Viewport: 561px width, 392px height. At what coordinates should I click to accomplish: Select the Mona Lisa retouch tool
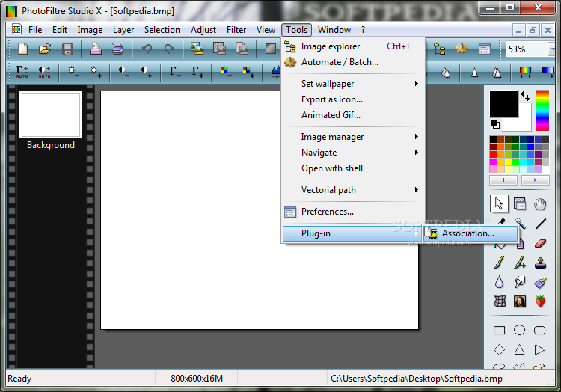coord(520,301)
